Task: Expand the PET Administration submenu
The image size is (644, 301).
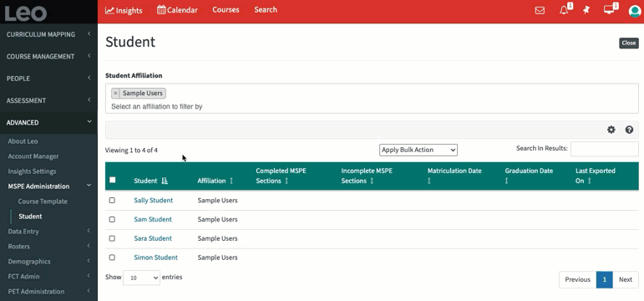Action: [x=48, y=292]
